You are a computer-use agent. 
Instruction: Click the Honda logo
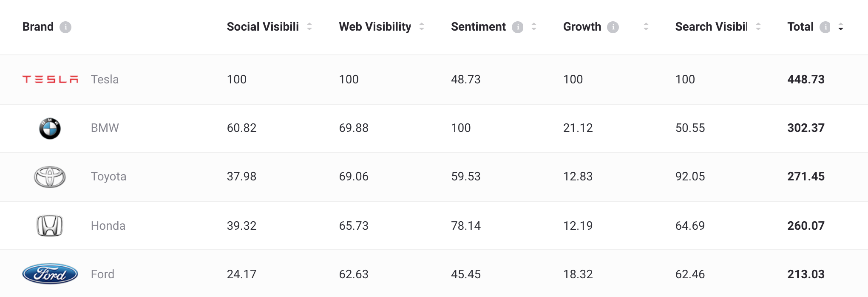click(x=50, y=226)
